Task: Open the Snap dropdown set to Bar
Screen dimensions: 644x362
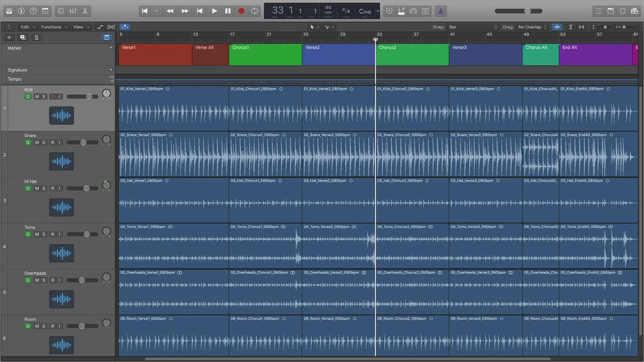Action: tap(473, 27)
